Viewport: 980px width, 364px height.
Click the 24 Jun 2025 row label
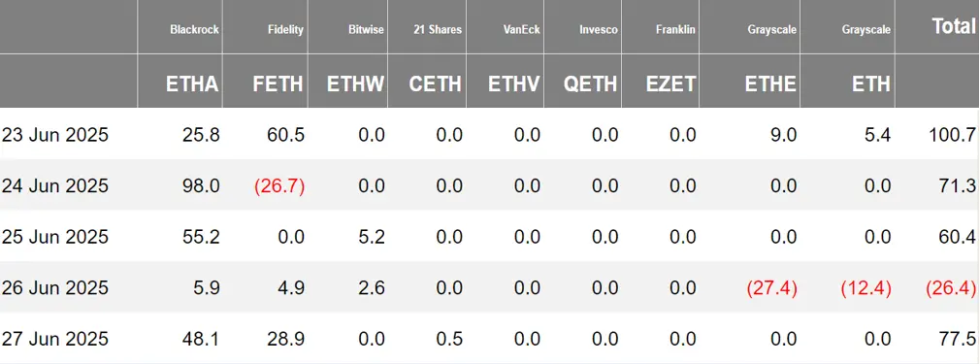point(55,185)
